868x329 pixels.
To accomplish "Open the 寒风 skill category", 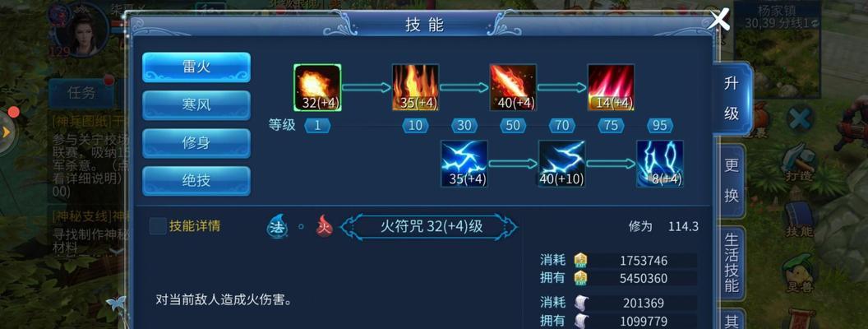I will pyautogui.click(x=196, y=105).
